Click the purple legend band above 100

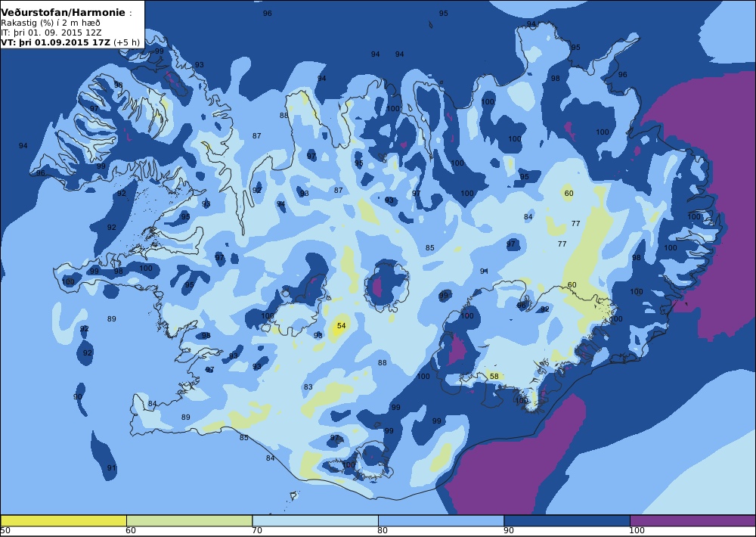692,520
